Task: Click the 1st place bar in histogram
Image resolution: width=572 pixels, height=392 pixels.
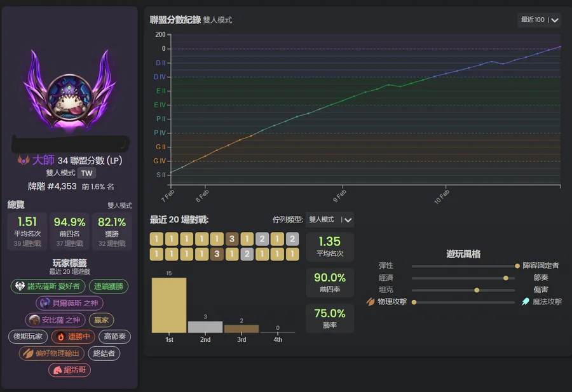Action: (169, 305)
